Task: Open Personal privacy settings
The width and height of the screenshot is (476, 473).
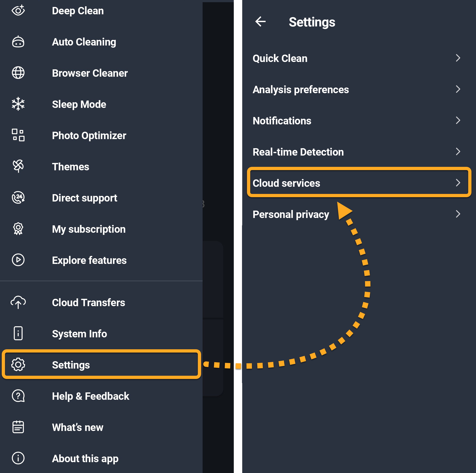Action: pyautogui.click(x=291, y=214)
